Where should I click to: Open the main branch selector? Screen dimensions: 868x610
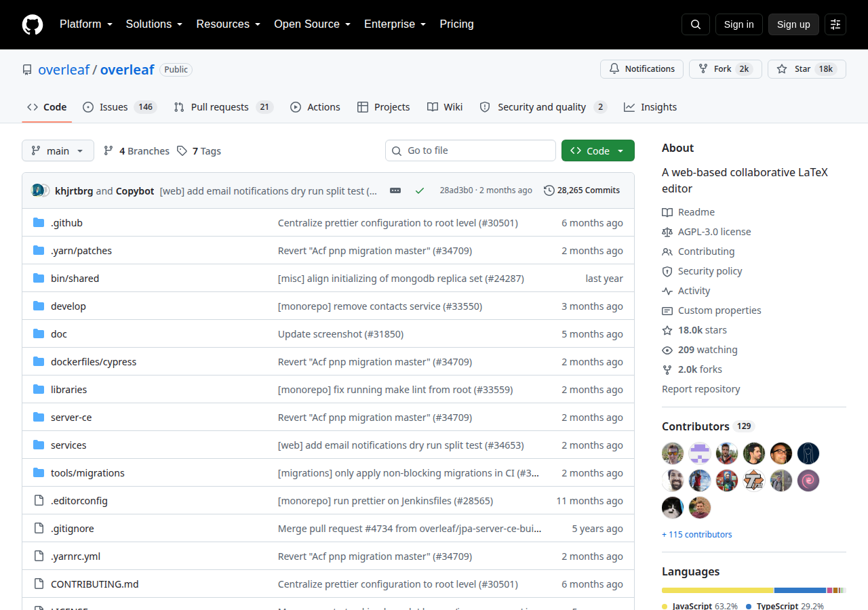tap(58, 150)
